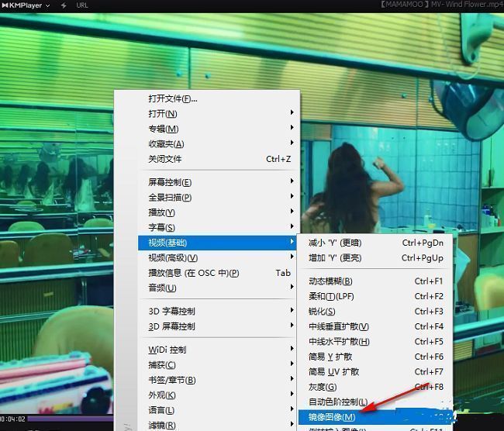Select the highlighted 视频(基础) item
504x431 pixels.
click(218, 243)
